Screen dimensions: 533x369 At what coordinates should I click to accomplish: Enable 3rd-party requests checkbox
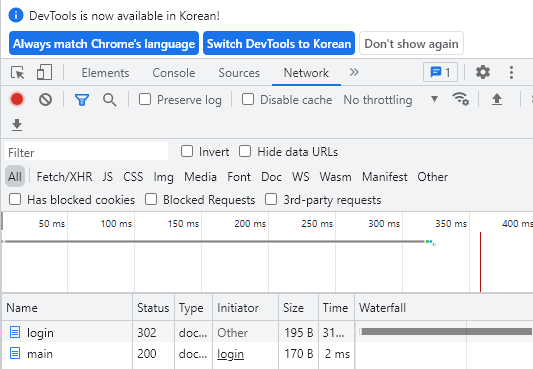point(271,199)
